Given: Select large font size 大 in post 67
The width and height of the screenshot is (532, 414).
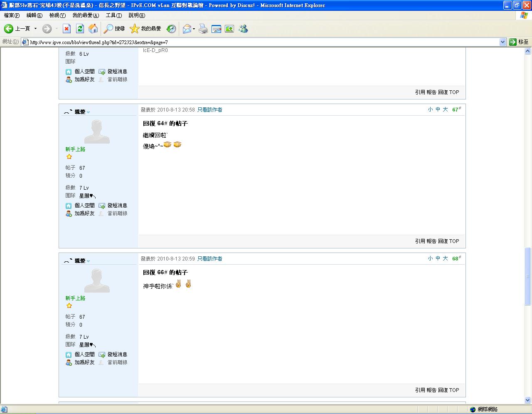Looking at the screenshot, I should [445, 109].
